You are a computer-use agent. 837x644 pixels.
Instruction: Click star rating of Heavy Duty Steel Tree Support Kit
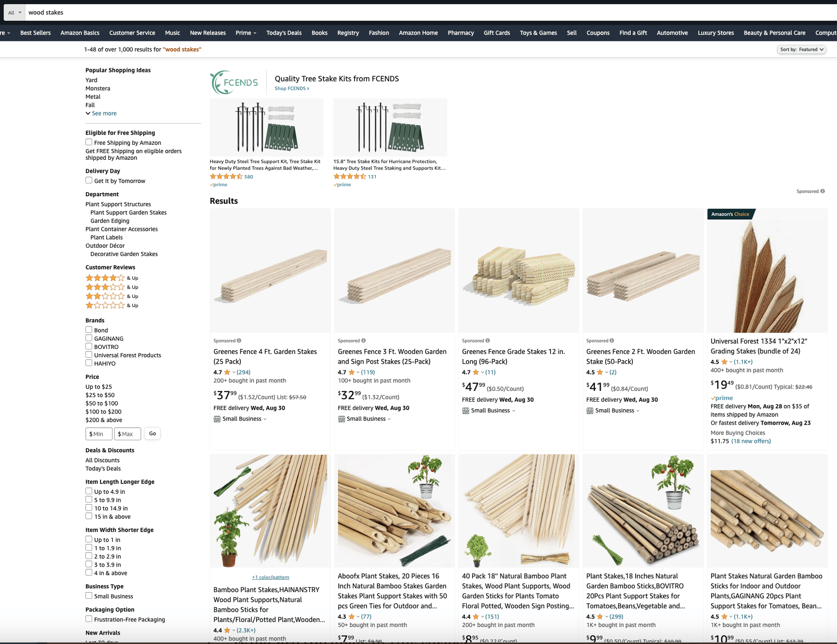[226, 177]
